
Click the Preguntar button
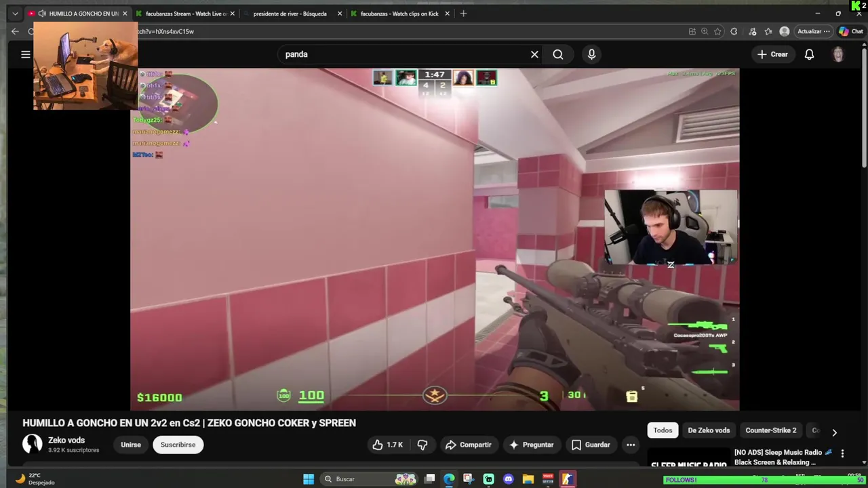pos(532,445)
